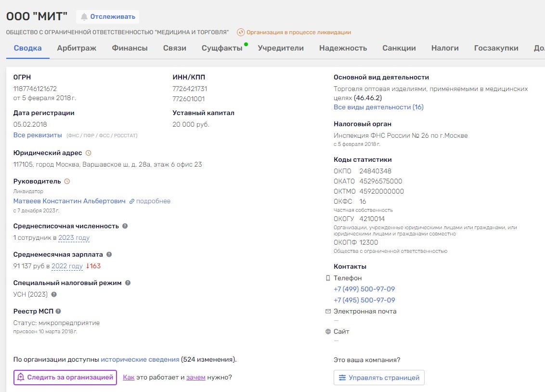Open the help icon for Среднесписочная численность
The width and height of the screenshot is (545, 392).
coord(125,226)
